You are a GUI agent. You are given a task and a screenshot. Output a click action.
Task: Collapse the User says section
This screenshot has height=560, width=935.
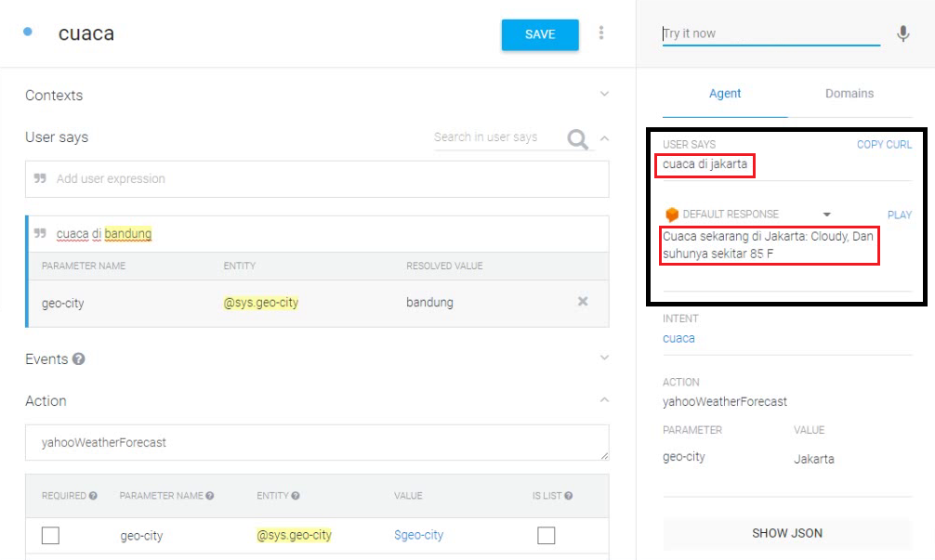[605, 138]
